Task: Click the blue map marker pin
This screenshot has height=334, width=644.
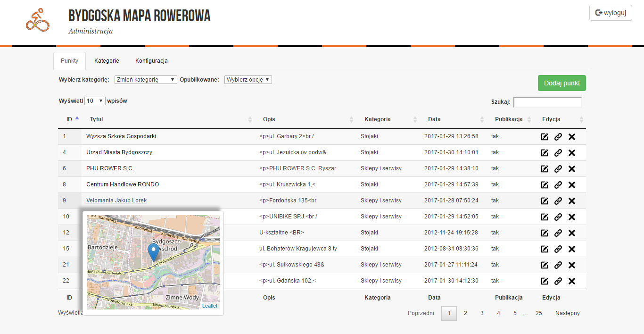Action: click(153, 252)
